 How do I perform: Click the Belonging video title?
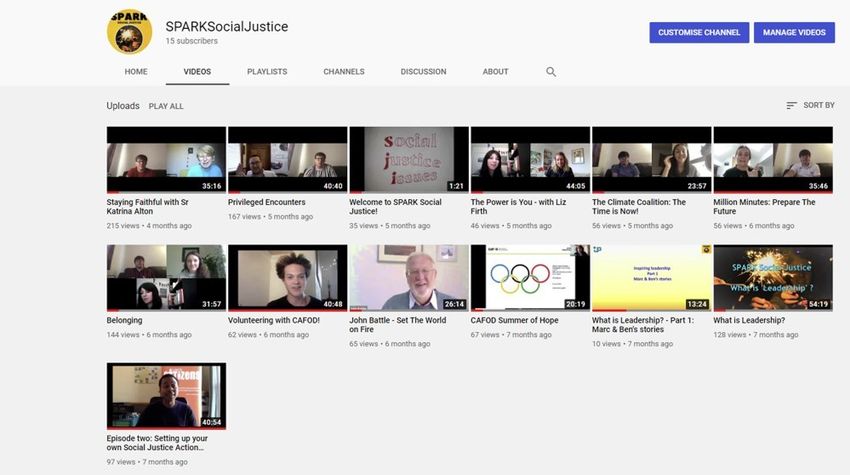(x=125, y=320)
